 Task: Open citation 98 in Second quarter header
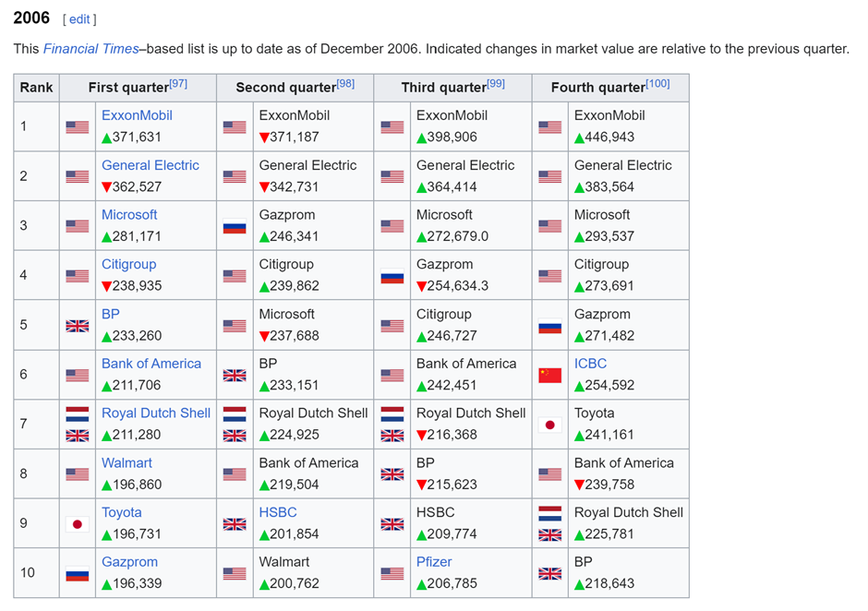click(345, 84)
